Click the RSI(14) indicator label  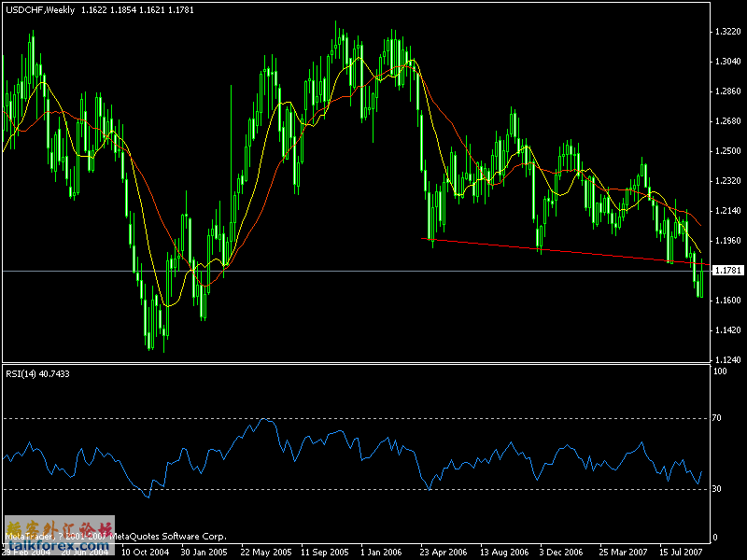(x=37, y=373)
